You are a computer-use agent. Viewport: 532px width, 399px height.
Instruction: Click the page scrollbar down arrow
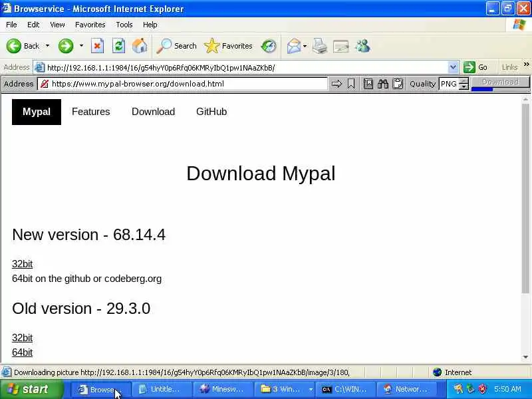525,357
